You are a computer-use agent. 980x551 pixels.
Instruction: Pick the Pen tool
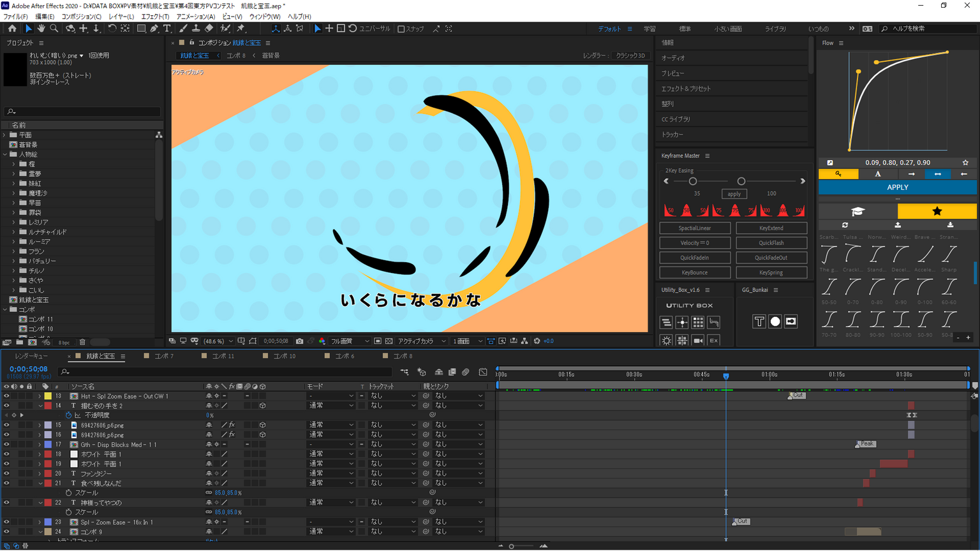[154, 29]
